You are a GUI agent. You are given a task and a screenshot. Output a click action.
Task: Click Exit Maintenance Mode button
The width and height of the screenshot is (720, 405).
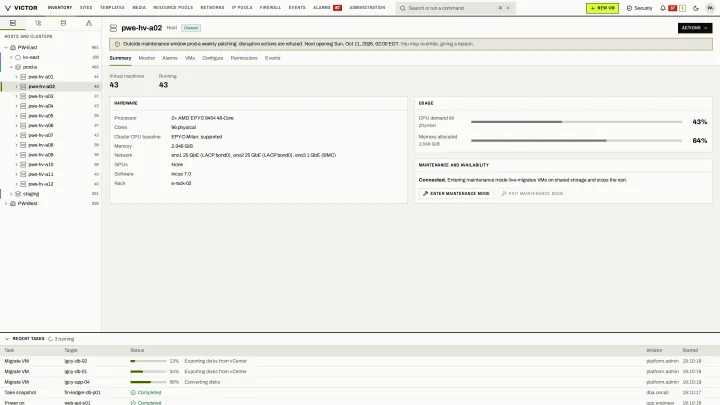click(532, 194)
